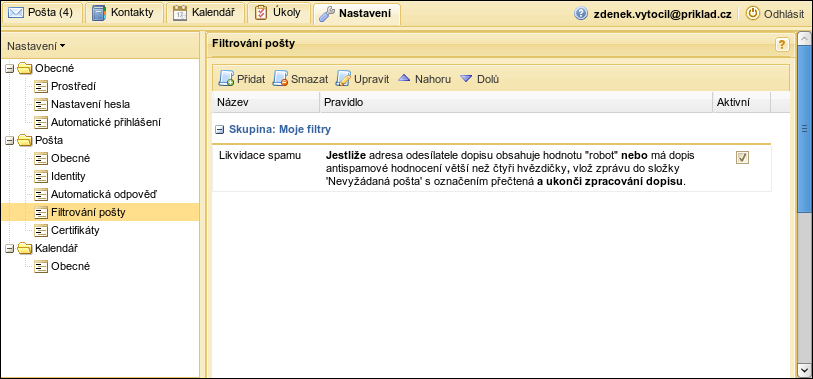Click the Aktivní column header
Image resolution: width=813 pixels, height=379 pixels.
[741, 103]
